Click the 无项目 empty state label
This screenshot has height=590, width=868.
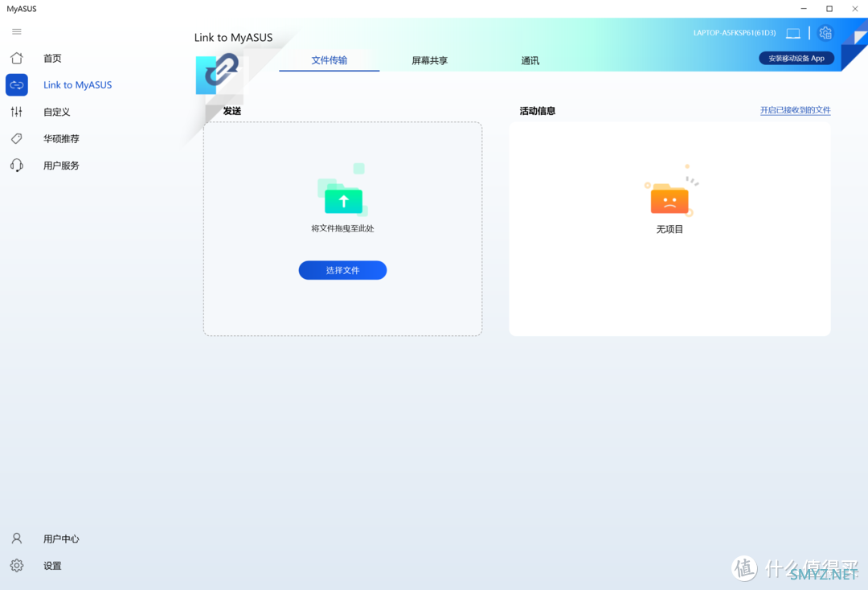tap(669, 229)
